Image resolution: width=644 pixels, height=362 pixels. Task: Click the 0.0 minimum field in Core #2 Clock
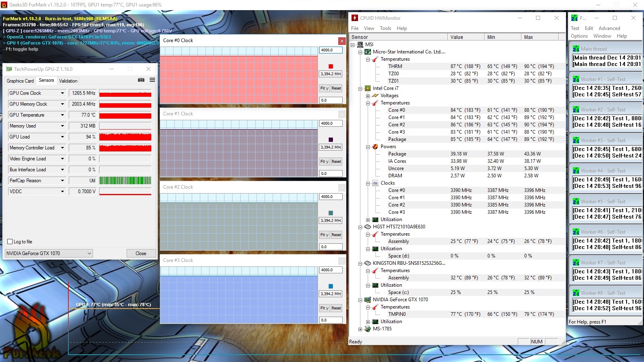coord(331,247)
